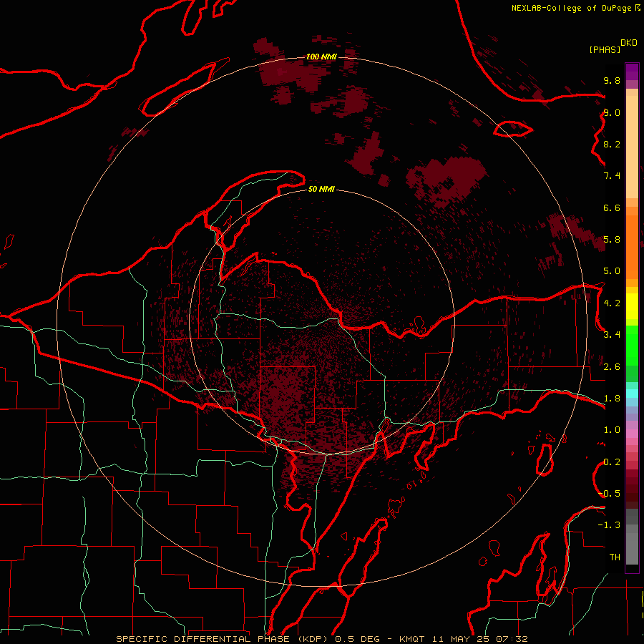The image size is (644, 644).
Task: Select the 3.4 scale value
Action: click(x=612, y=335)
